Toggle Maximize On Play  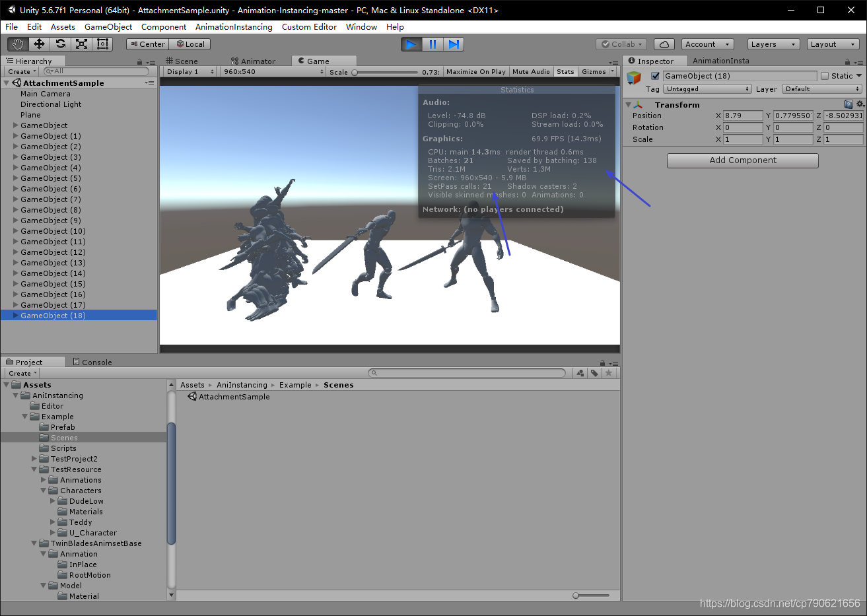coord(475,71)
